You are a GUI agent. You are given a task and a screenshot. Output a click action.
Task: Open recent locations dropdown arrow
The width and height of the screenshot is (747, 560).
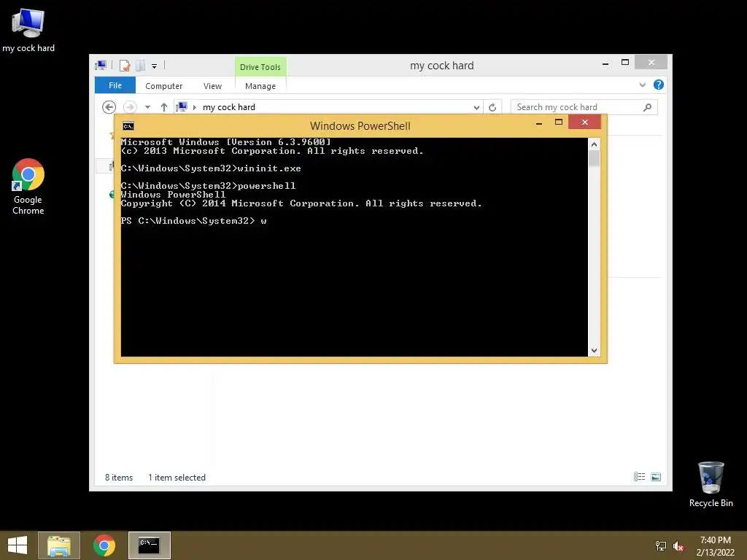(147, 107)
